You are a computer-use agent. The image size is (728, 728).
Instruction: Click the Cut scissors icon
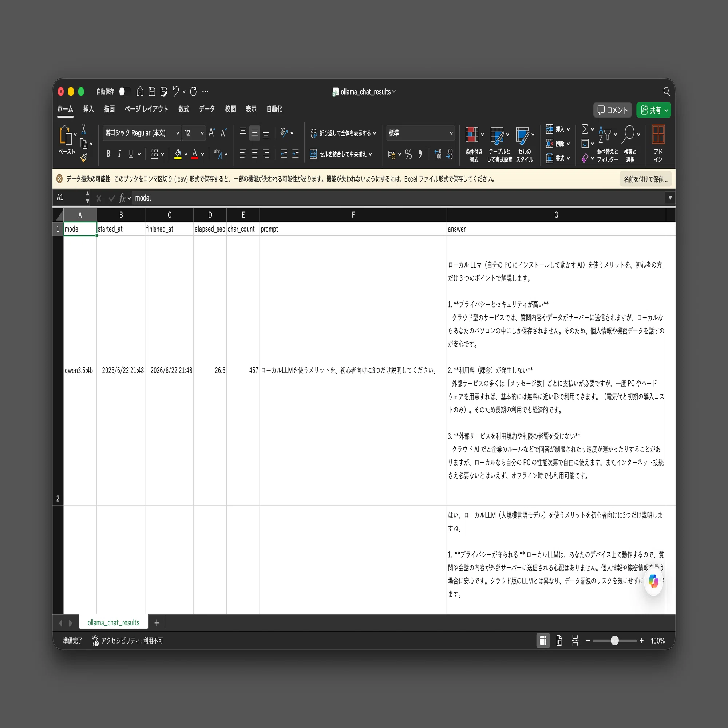point(84,130)
